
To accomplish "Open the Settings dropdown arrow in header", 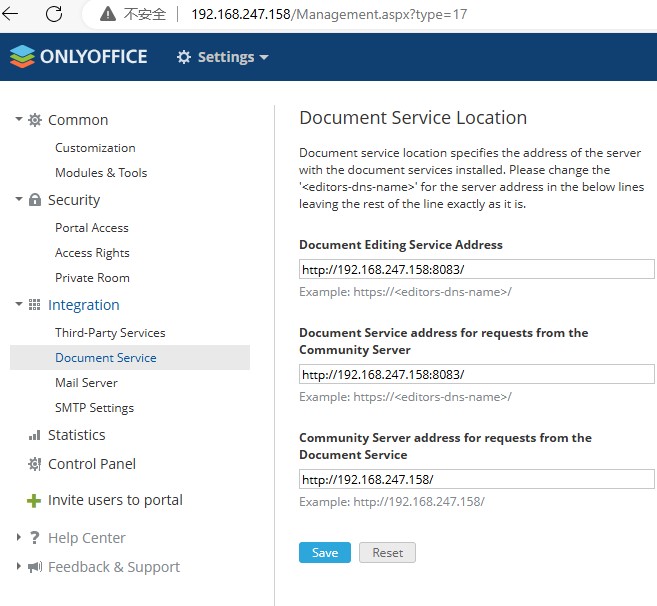I will click(264, 57).
